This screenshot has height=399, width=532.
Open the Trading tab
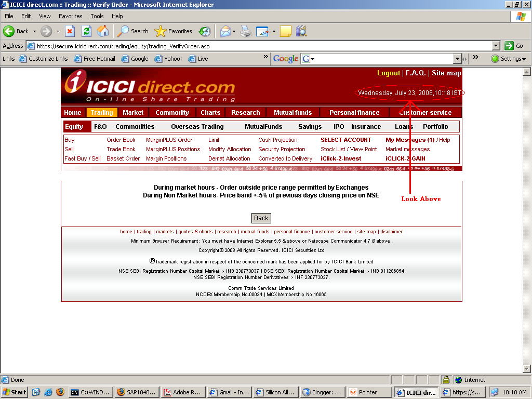coord(102,112)
